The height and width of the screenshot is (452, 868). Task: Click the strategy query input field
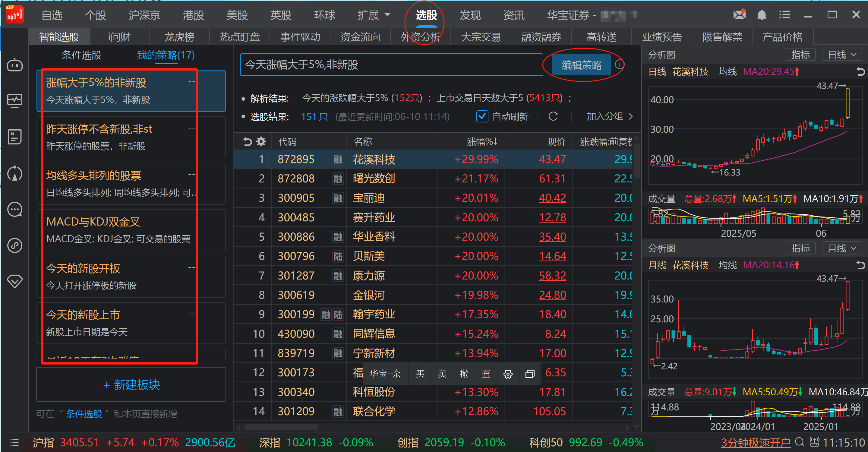[x=391, y=65]
